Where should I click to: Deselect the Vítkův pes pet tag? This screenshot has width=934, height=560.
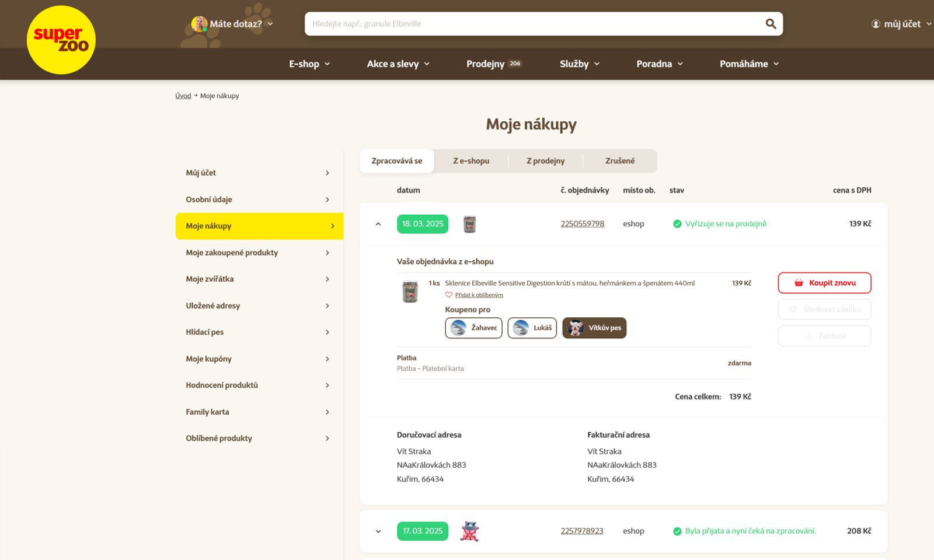click(594, 328)
